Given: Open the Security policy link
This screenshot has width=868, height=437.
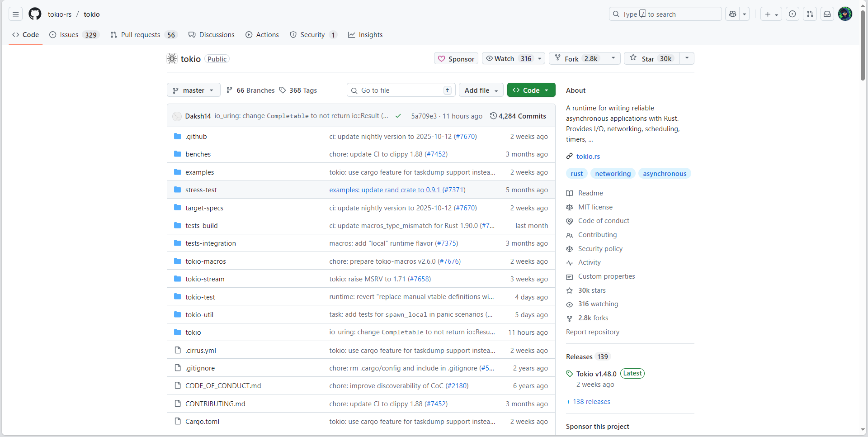Looking at the screenshot, I should (x=600, y=249).
